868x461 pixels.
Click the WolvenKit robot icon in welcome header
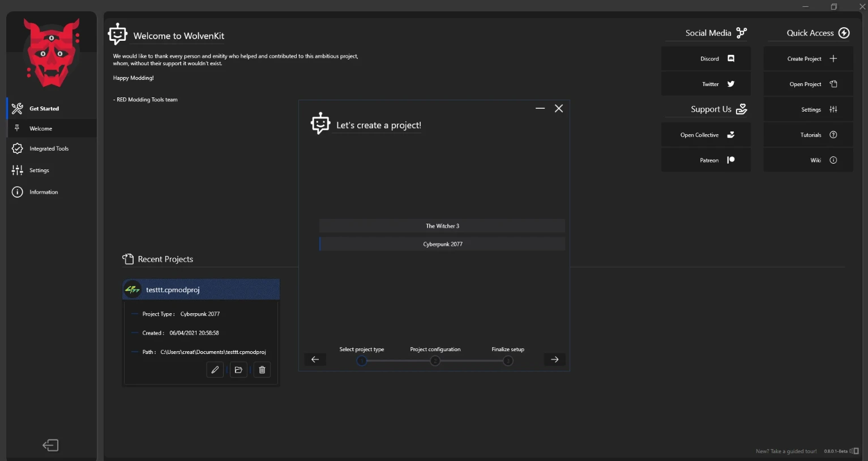(x=117, y=34)
